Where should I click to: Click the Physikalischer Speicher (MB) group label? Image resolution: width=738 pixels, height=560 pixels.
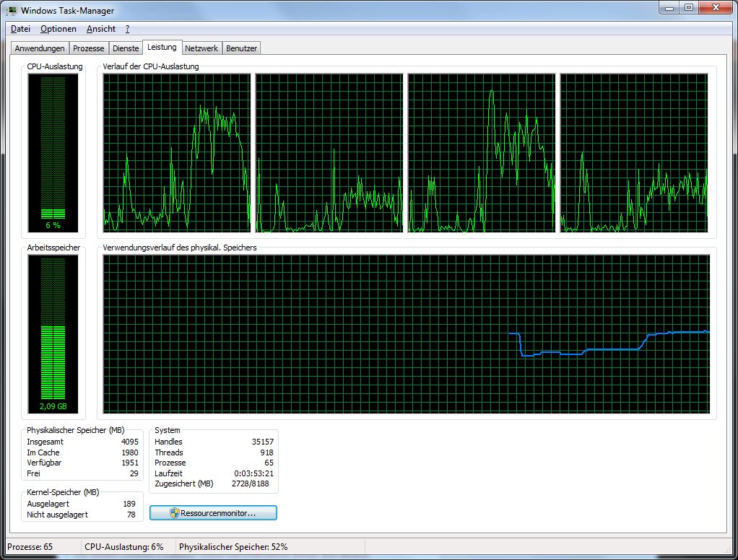[x=75, y=430]
